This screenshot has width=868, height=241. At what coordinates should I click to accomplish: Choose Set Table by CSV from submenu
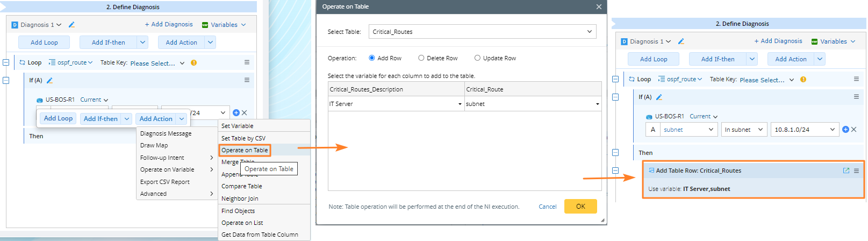pyautogui.click(x=243, y=138)
